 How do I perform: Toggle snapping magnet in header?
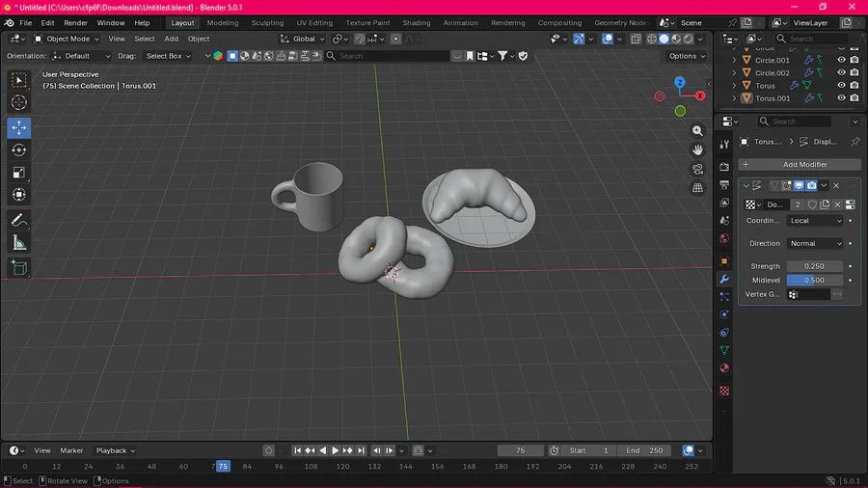coord(360,39)
